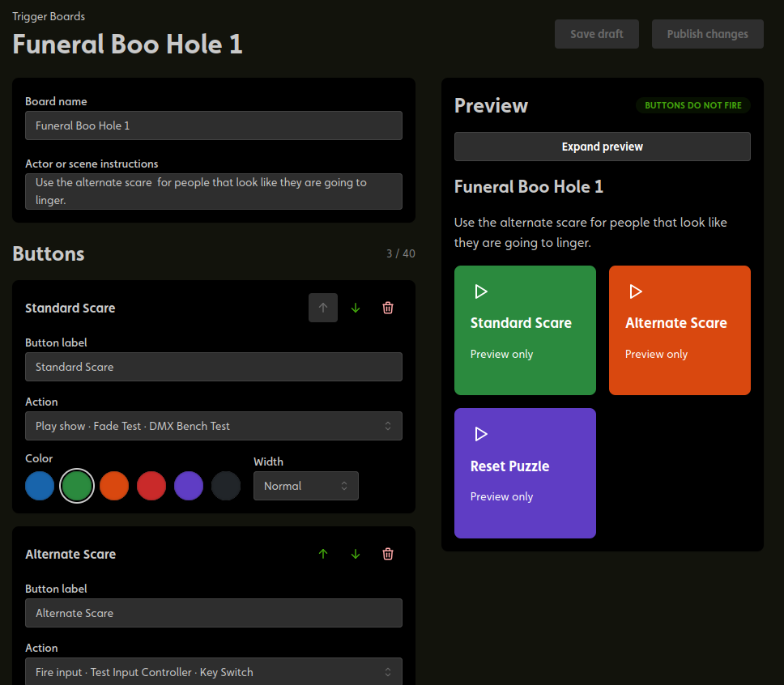Screen dimensions: 784x685
Task: Pick the red color swatch
Action: coord(151,486)
